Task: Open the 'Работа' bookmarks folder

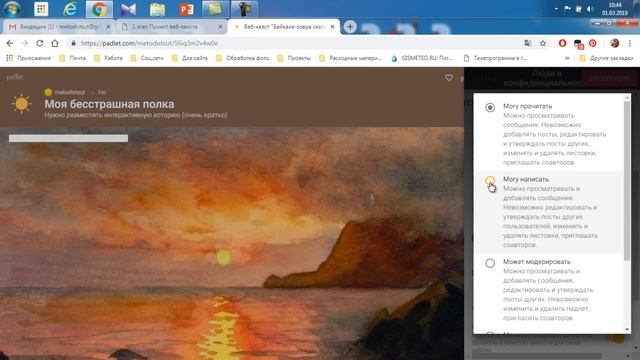Action: click(108, 58)
